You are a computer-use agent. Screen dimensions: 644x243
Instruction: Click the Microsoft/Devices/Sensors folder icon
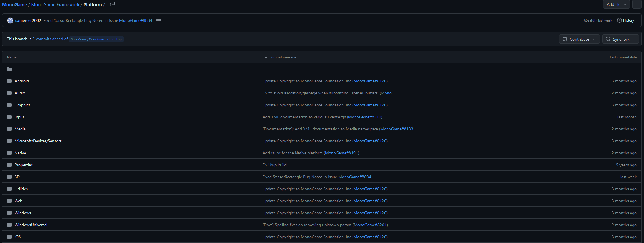click(x=9, y=141)
